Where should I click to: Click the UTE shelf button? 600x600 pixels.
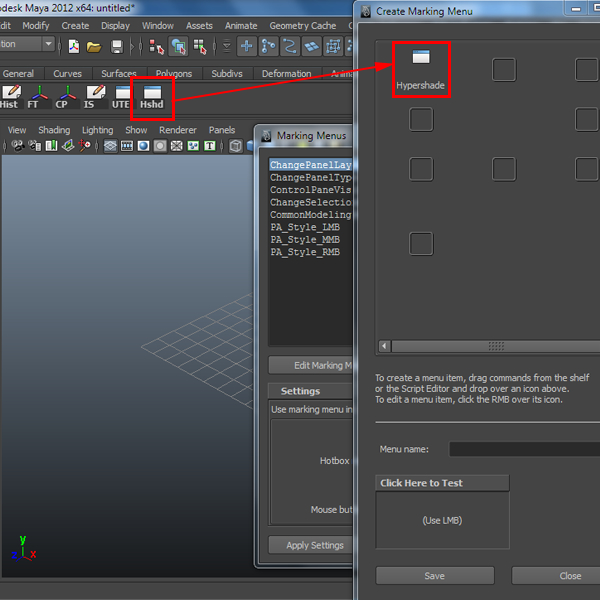point(122,96)
